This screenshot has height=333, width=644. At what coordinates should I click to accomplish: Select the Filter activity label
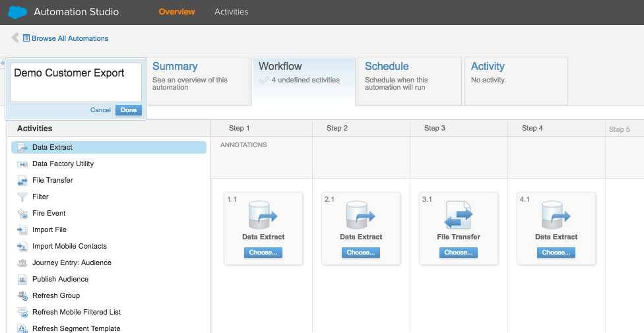click(x=40, y=197)
